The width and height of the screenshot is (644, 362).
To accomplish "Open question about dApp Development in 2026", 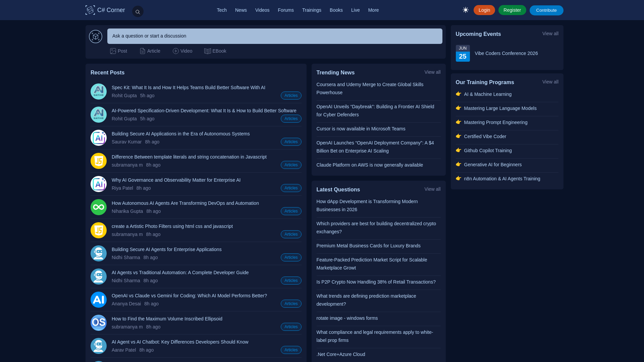I will pos(367,205).
